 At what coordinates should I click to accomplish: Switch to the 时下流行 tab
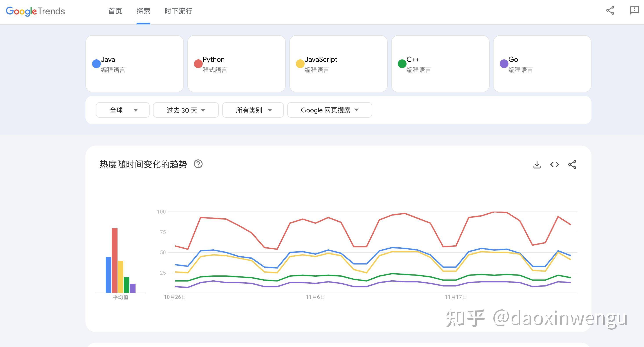pyautogui.click(x=178, y=11)
